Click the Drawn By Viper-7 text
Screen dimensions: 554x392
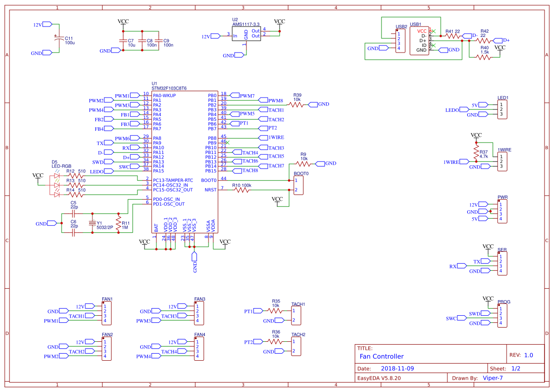tap(492, 377)
